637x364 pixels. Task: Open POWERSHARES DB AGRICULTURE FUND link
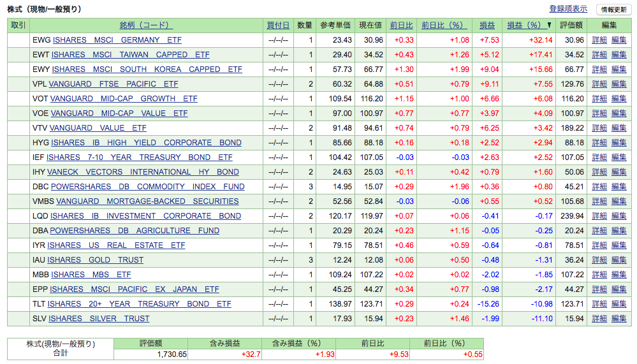[135, 230]
